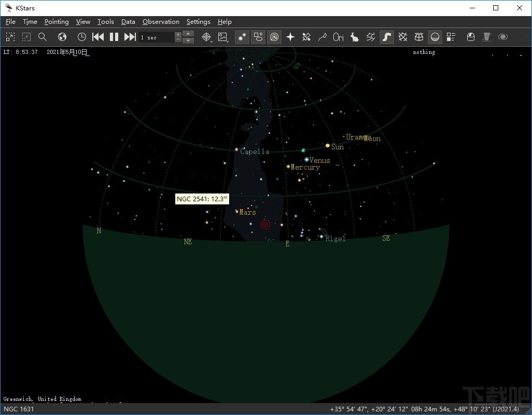Toggle the ground/horizon display
Image resolution: width=532 pixels, height=415 pixels.
[x=435, y=37]
